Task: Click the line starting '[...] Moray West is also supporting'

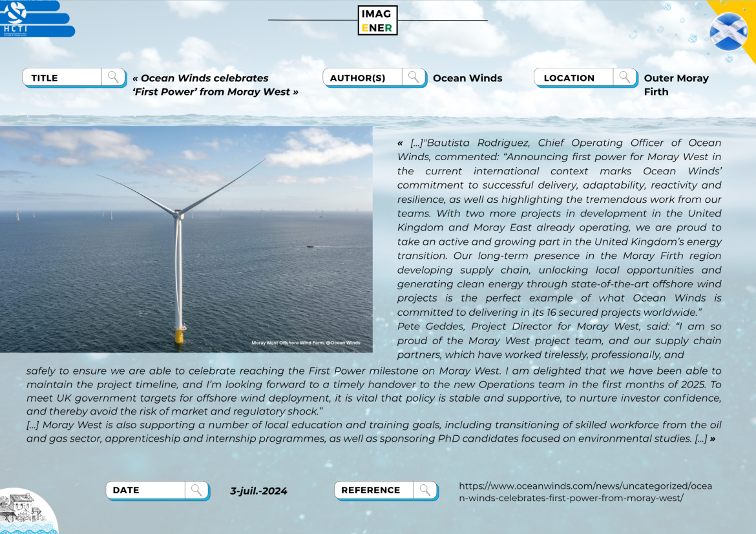Action: coord(373,425)
